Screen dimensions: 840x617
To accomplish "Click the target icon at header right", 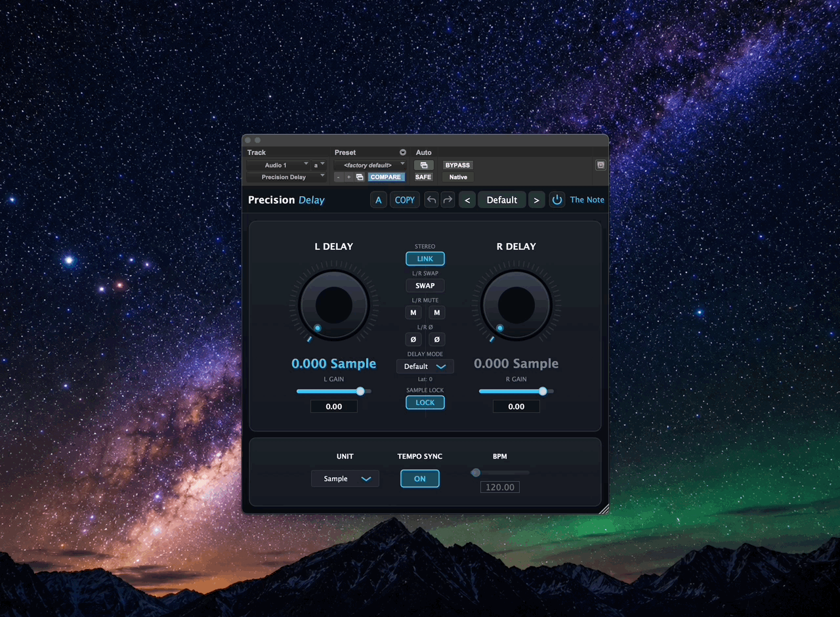I will (x=600, y=165).
